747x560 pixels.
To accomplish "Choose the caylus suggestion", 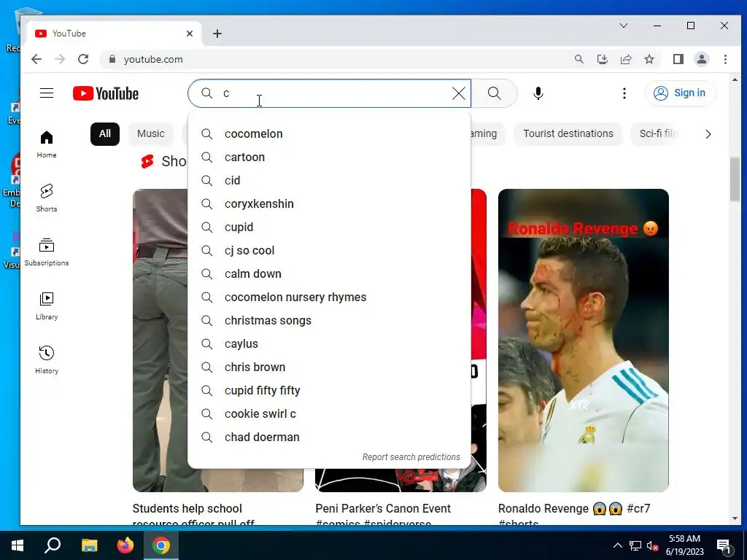I will 329,344.
